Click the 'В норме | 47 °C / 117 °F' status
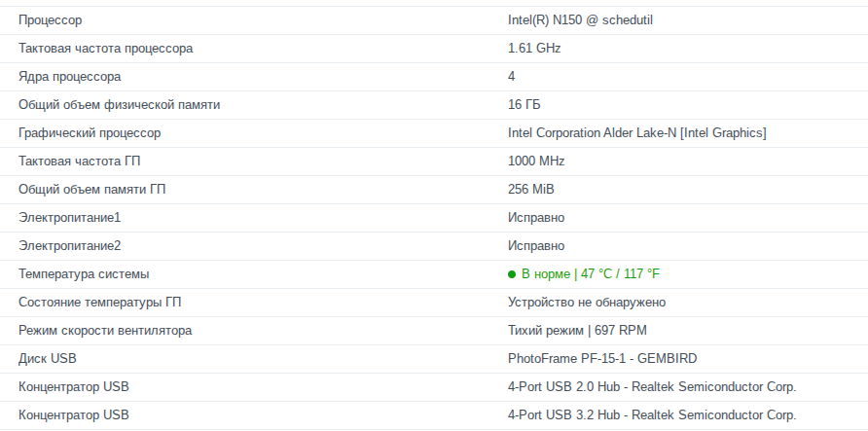 click(x=591, y=274)
